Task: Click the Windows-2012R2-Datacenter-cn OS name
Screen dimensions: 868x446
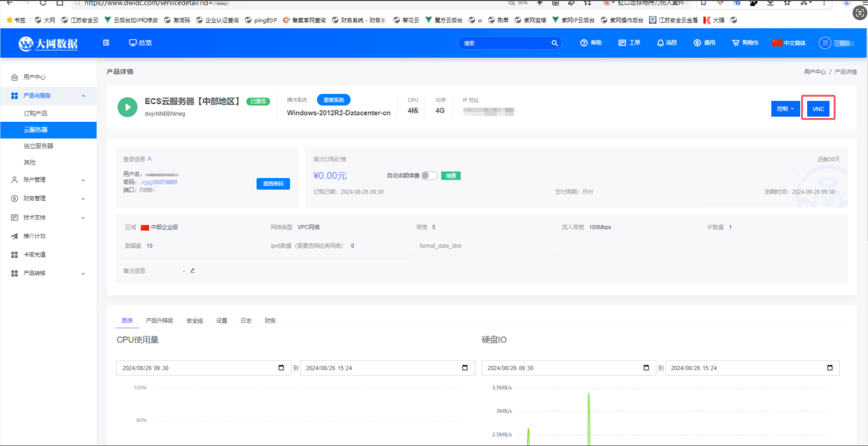Action: (338, 113)
